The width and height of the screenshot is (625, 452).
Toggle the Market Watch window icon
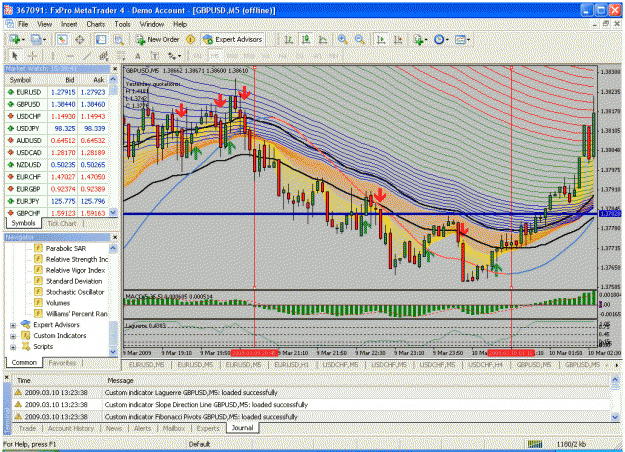[x=62, y=39]
